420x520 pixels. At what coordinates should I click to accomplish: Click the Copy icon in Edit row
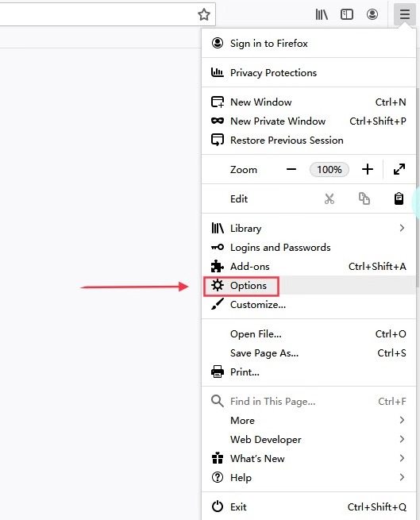tap(364, 198)
